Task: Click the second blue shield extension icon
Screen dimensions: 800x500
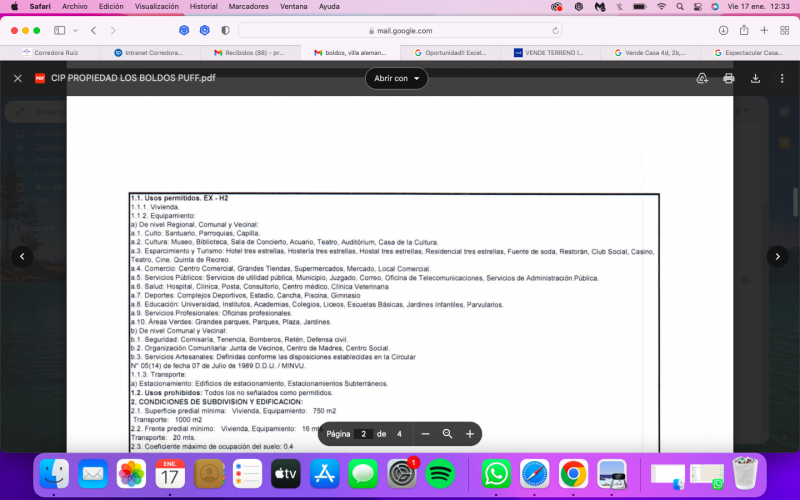Action: point(205,31)
